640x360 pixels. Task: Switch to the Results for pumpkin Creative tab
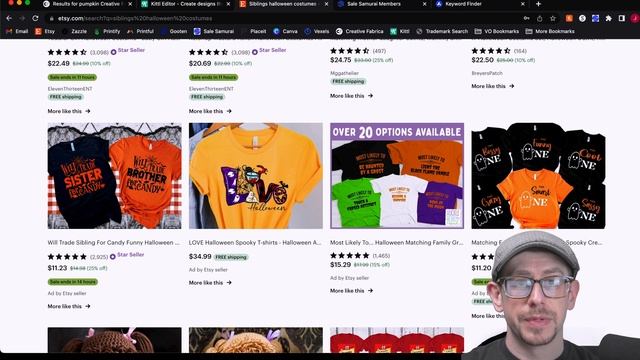click(88, 4)
